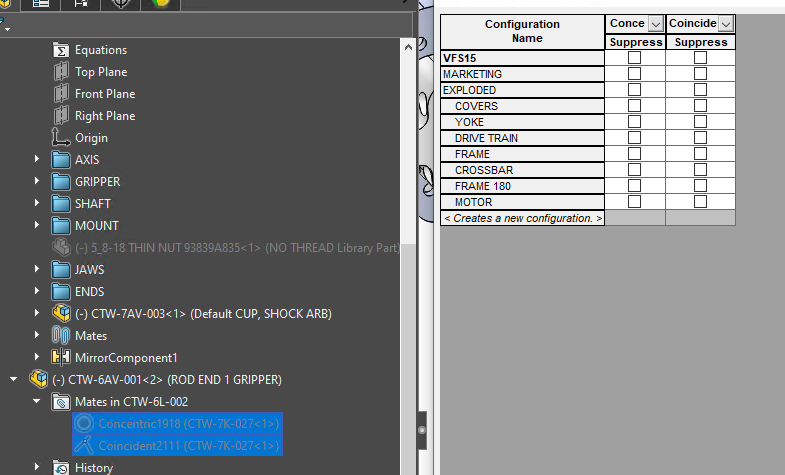This screenshot has height=475, width=785.
Task: Select the Front Plane icon
Action: [60, 94]
